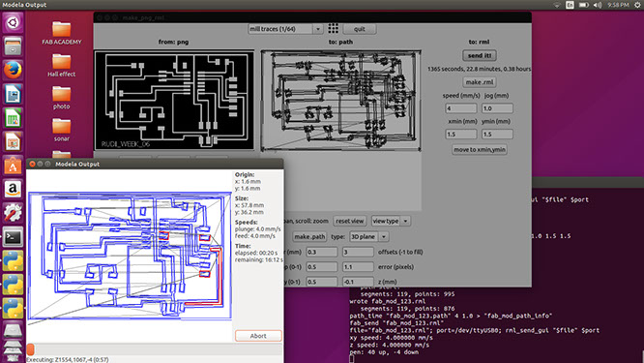Click the reset view button
The height and width of the screenshot is (363, 644).
point(349,221)
